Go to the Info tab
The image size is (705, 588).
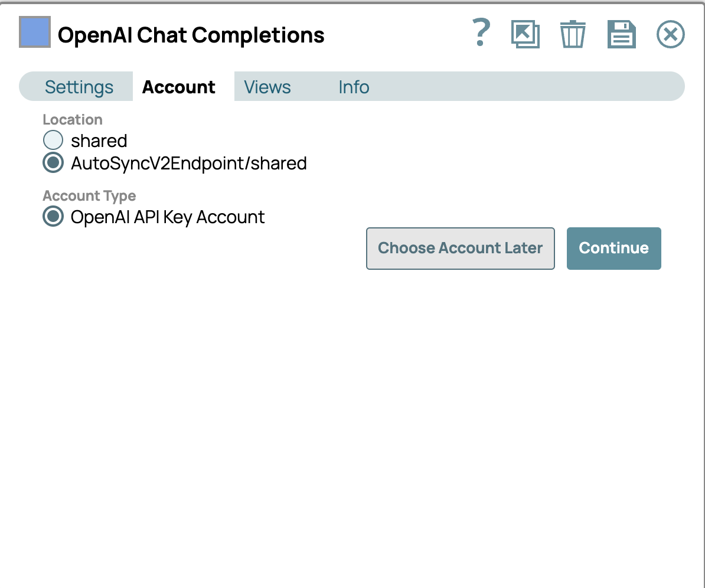(354, 87)
